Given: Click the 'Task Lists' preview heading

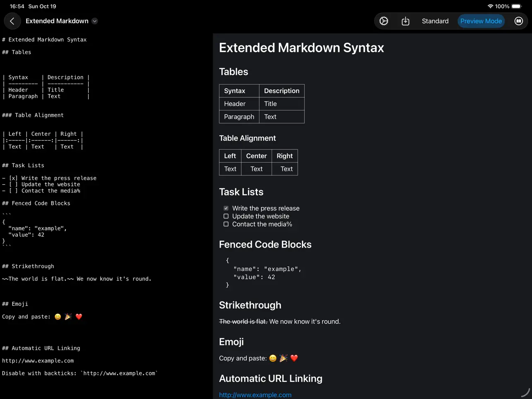Looking at the screenshot, I should [x=241, y=192].
